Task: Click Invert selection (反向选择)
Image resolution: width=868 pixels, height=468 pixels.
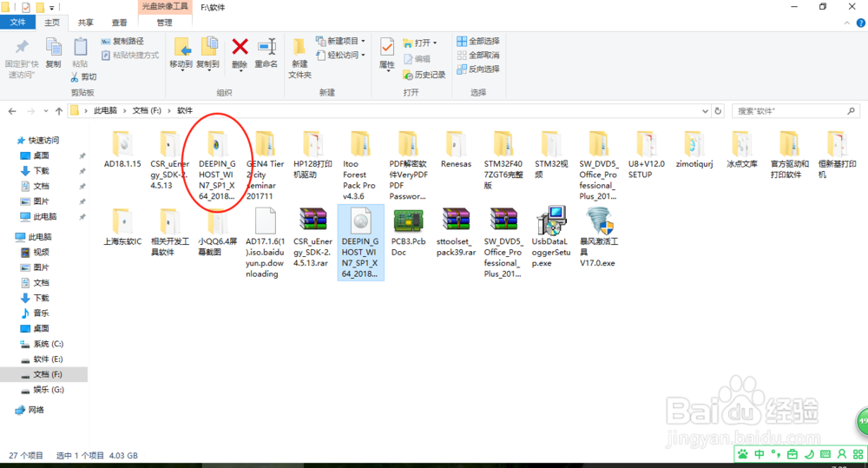Action: (478, 69)
